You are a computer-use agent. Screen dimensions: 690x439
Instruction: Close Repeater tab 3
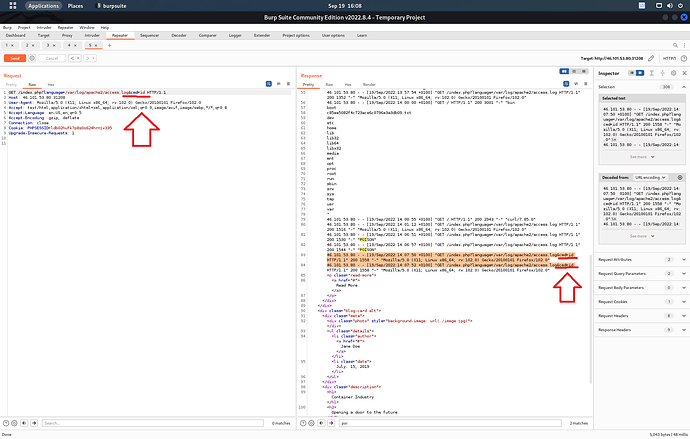tap(54, 45)
